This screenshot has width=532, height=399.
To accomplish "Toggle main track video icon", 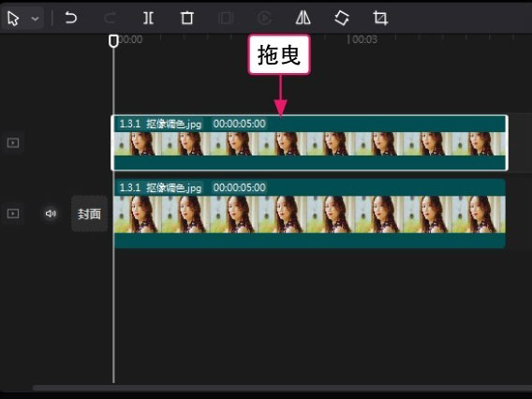I will click(13, 214).
